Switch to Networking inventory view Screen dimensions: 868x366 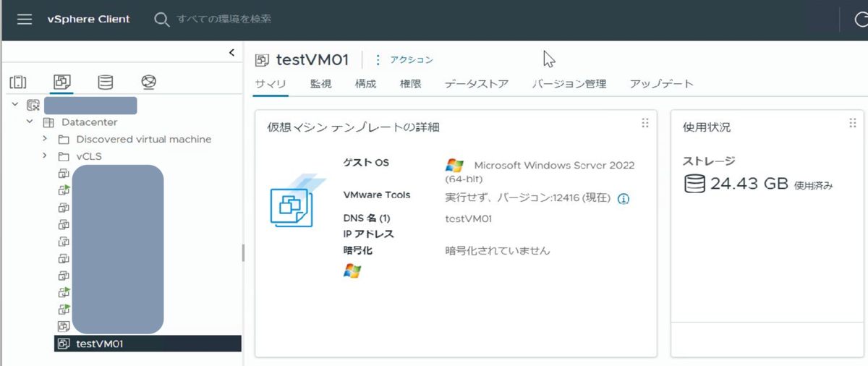pyautogui.click(x=149, y=82)
